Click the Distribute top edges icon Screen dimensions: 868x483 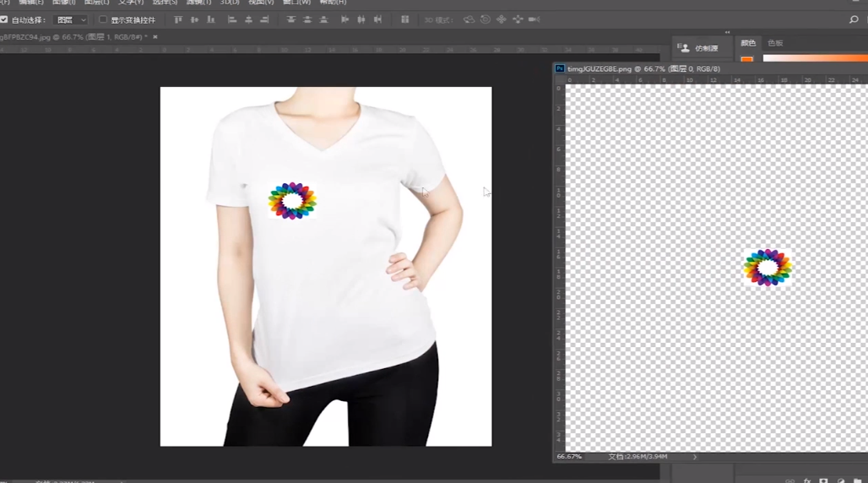[290, 20]
